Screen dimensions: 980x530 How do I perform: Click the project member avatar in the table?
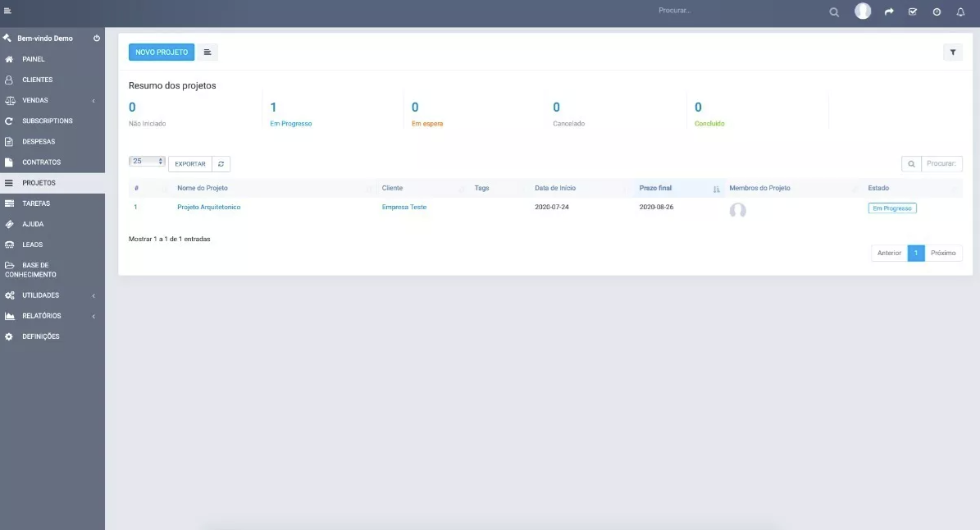(737, 210)
